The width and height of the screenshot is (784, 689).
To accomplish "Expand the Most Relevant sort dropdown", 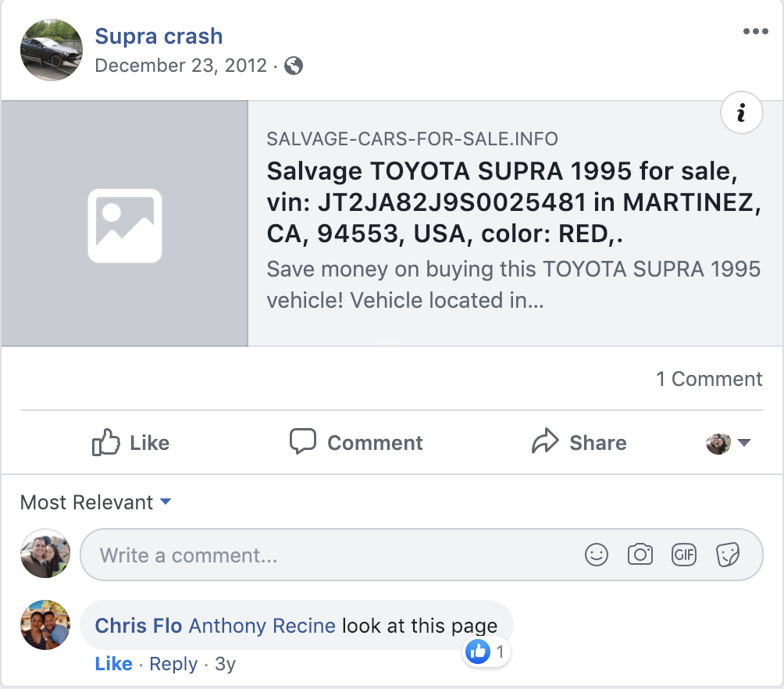I will point(95,502).
